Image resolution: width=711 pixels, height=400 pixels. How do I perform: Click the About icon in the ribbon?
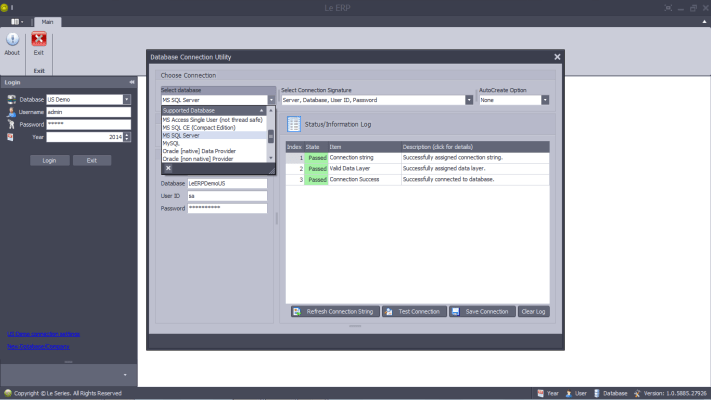12,40
